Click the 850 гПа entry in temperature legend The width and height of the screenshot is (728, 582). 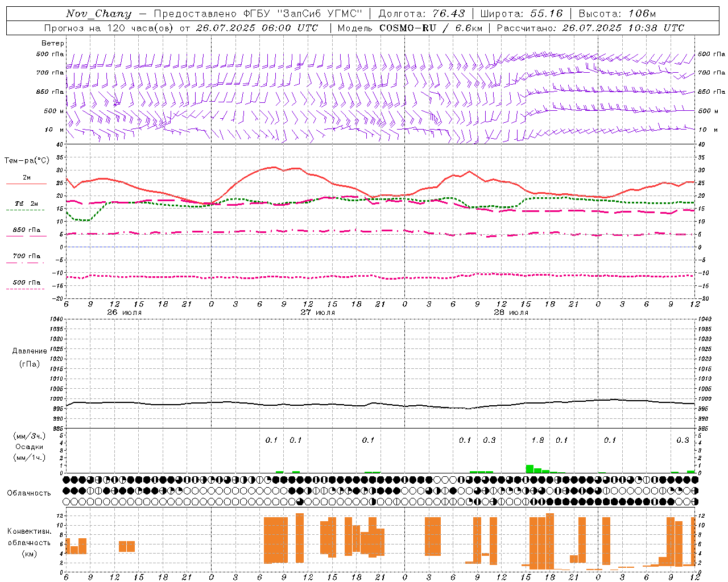(x=27, y=230)
